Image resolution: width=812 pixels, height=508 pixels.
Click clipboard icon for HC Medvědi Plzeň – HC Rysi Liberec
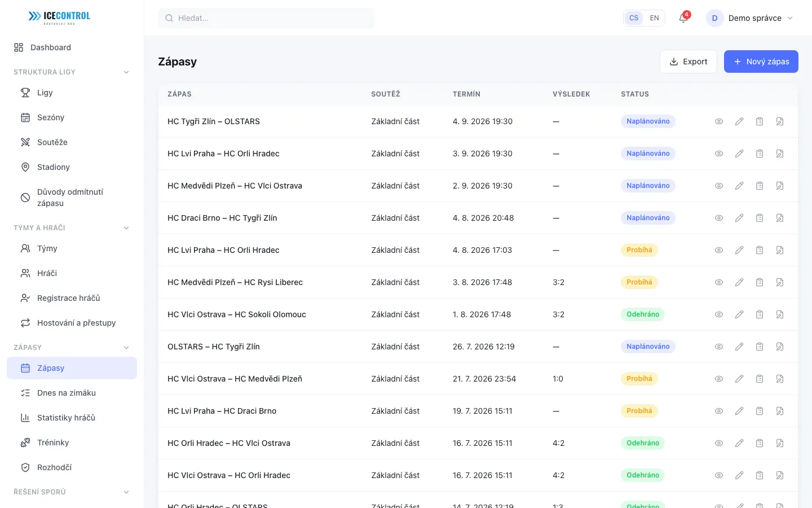click(760, 282)
